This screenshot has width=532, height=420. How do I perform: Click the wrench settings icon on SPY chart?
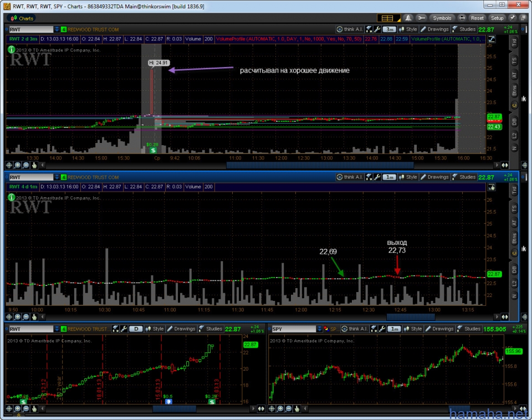(382, 329)
